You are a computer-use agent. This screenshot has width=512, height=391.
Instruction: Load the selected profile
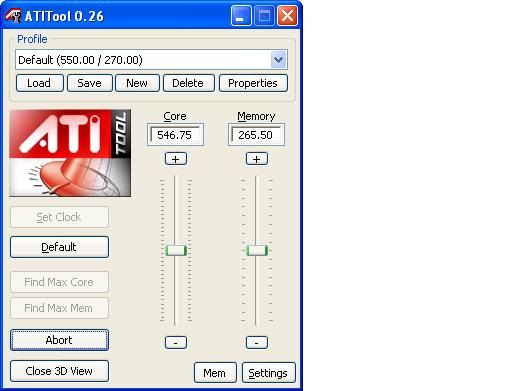coord(39,83)
